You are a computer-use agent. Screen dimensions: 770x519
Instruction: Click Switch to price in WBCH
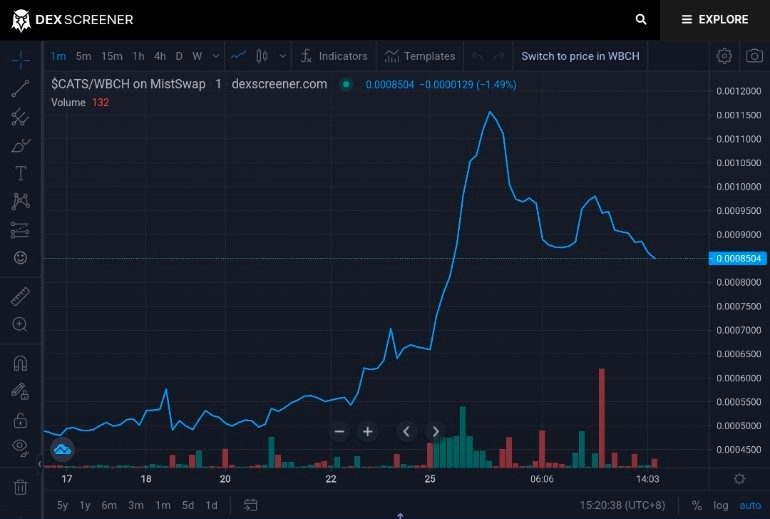(580, 56)
